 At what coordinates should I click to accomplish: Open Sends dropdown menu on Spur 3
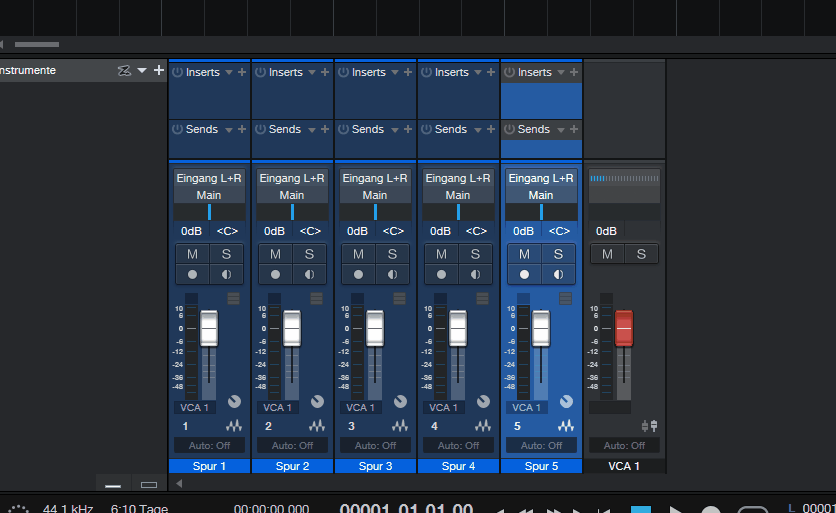click(395, 130)
